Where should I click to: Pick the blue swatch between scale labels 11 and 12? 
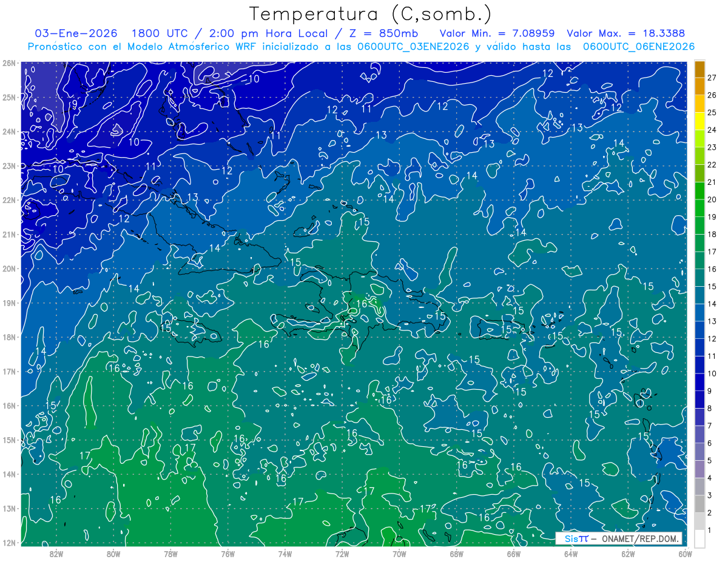pos(700,347)
